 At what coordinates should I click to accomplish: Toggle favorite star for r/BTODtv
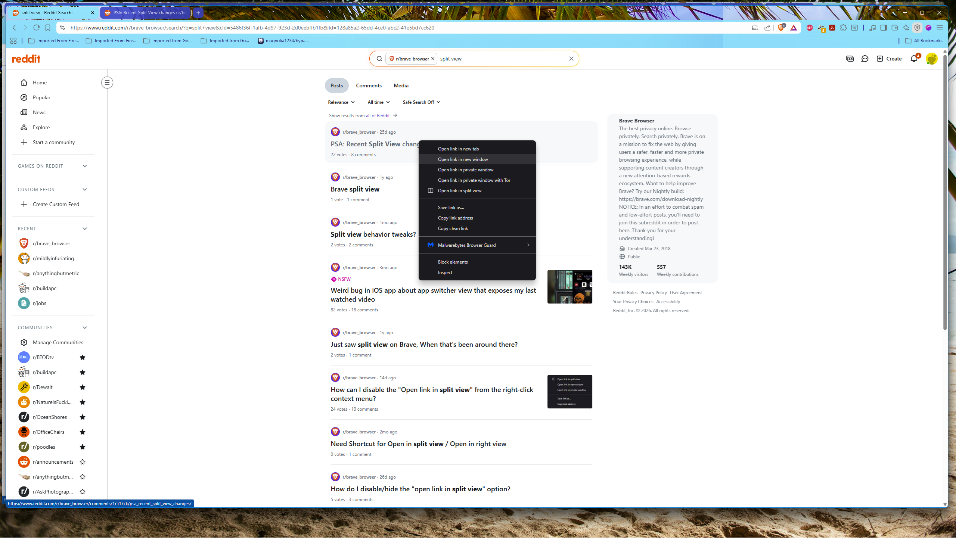(82, 358)
